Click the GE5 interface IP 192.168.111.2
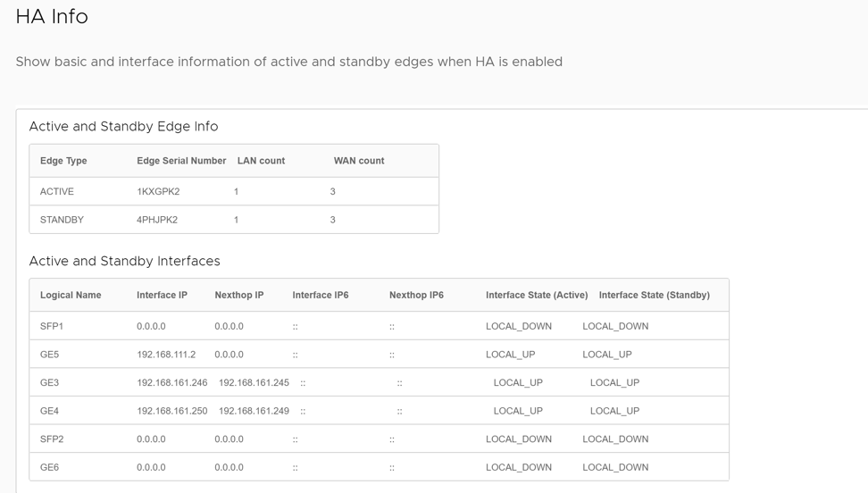 166,355
